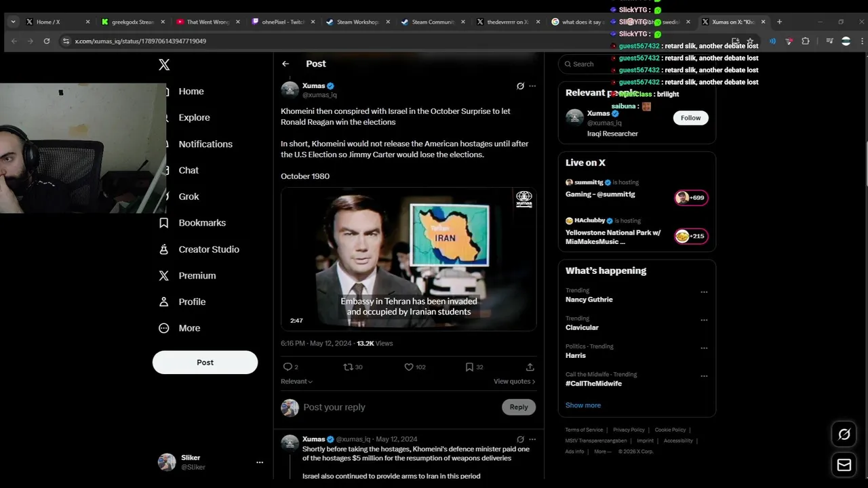This screenshot has width=868, height=488.
Task: Click the browser back arrow
Action: pyautogui.click(x=14, y=41)
